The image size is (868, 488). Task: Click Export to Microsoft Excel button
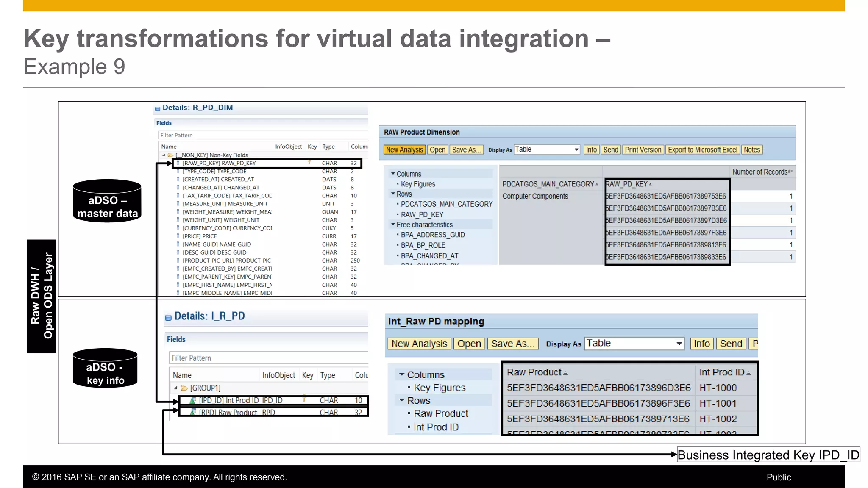pyautogui.click(x=703, y=150)
